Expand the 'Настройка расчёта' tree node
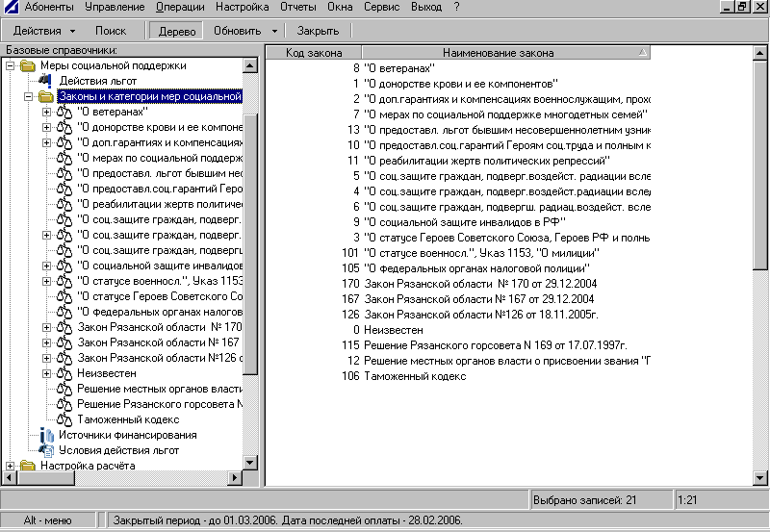 pos(11,466)
